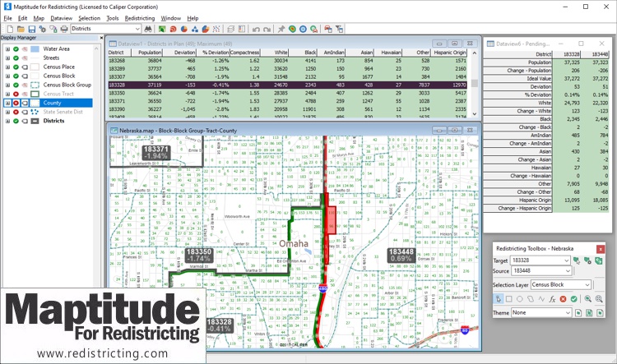Click the fx select-by-formula icon
The height and width of the screenshot is (364, 617).
(x=553, y=298)
